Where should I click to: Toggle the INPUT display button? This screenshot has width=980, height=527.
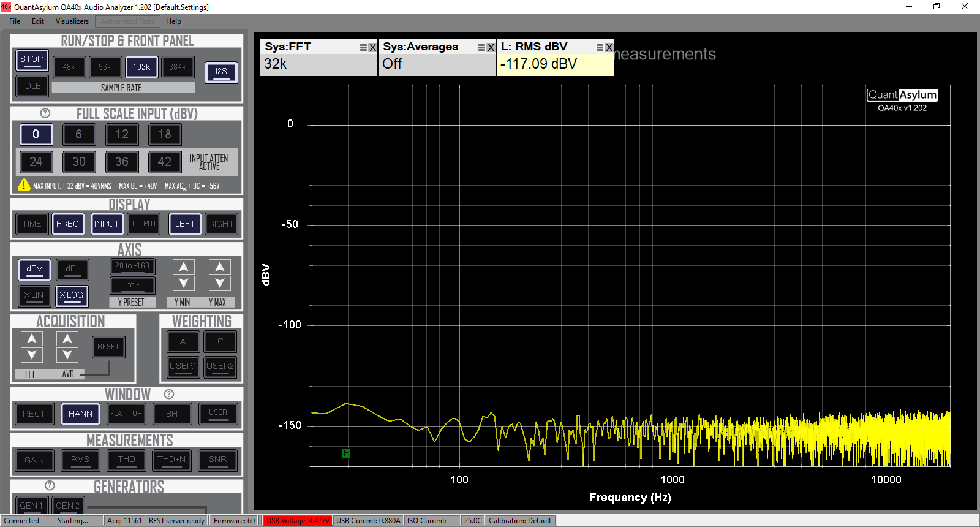point(107,224)
